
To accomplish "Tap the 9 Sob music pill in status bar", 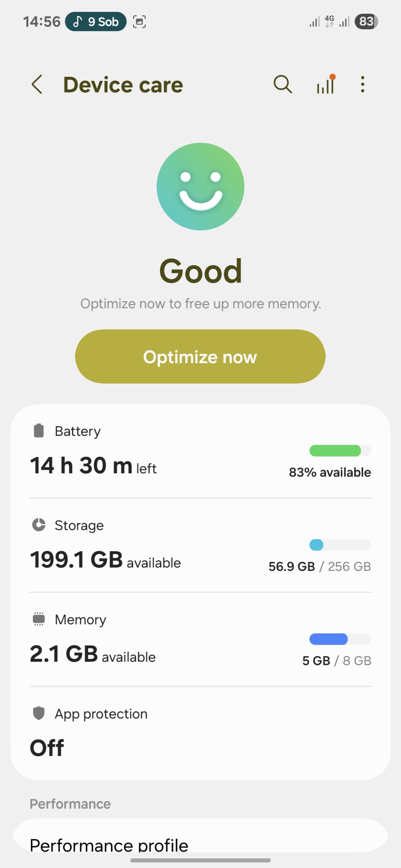I will (96, 21).
